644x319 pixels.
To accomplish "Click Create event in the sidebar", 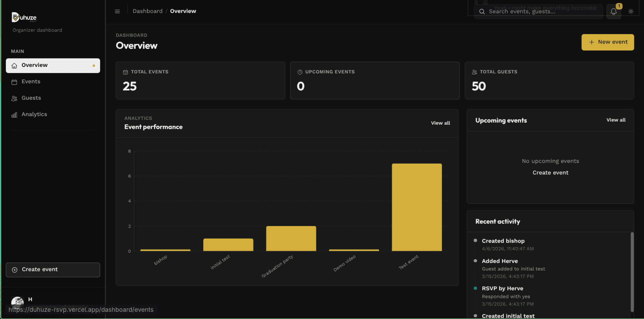I will 53,269.
